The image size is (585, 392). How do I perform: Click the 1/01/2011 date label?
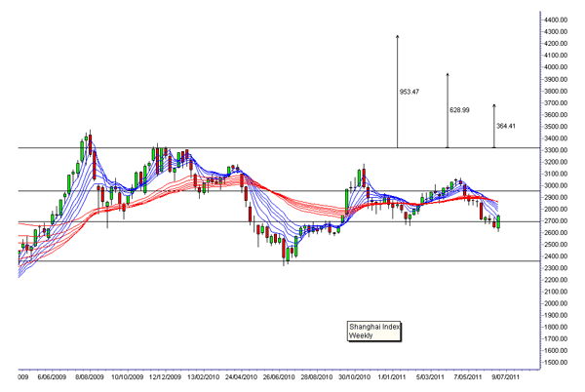click(x=392, y=377)
